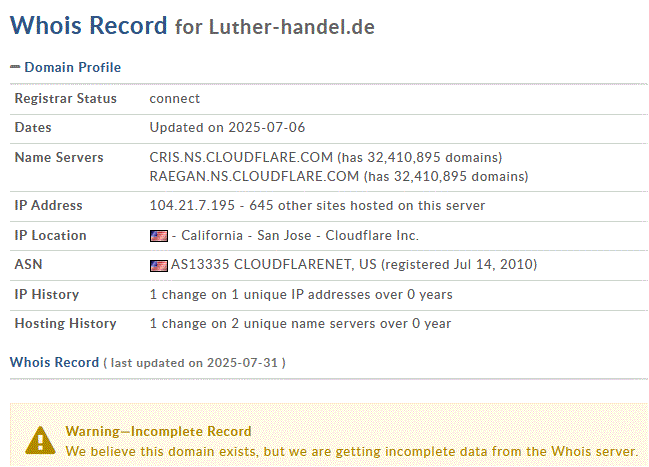Click the lower Whois Record section heading

pyautogui.click(x=54, y=362)
